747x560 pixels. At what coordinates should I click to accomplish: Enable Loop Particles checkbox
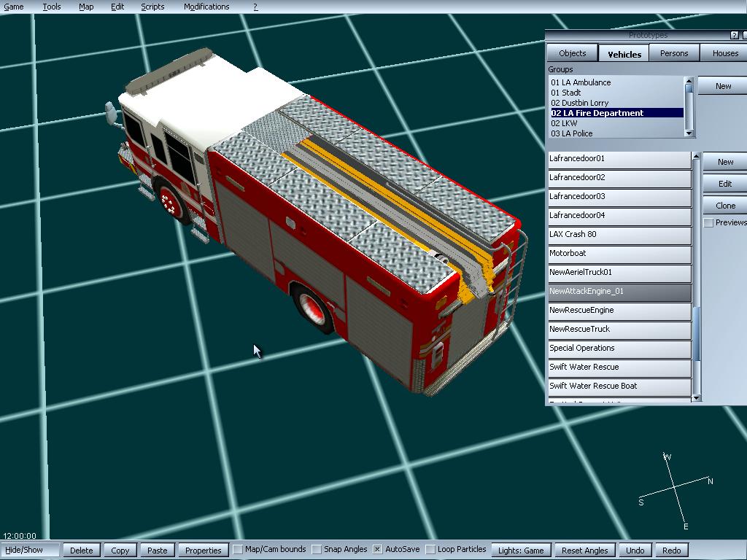[430, 550]
